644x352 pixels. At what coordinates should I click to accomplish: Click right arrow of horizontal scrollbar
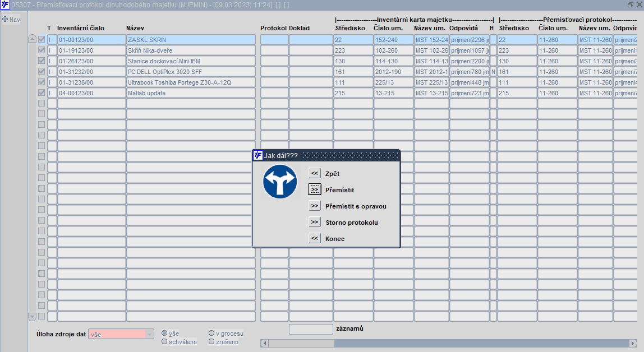[633, 343]
